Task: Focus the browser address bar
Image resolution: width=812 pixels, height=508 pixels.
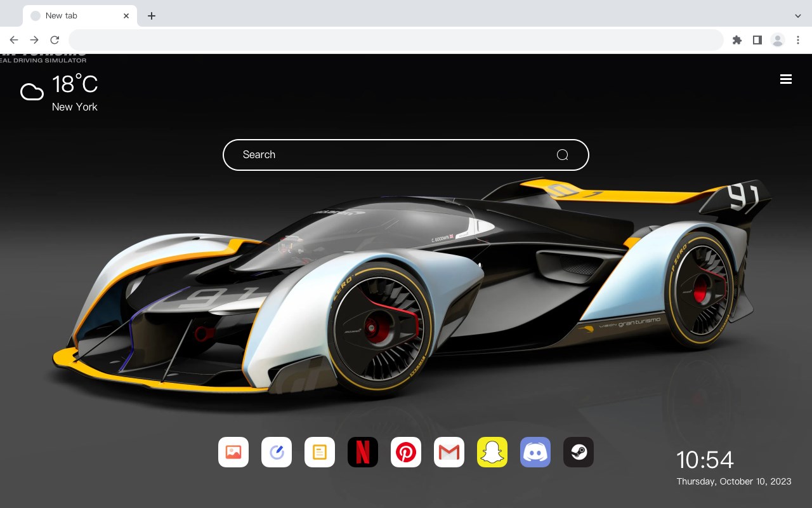Action: pos(396,40)
